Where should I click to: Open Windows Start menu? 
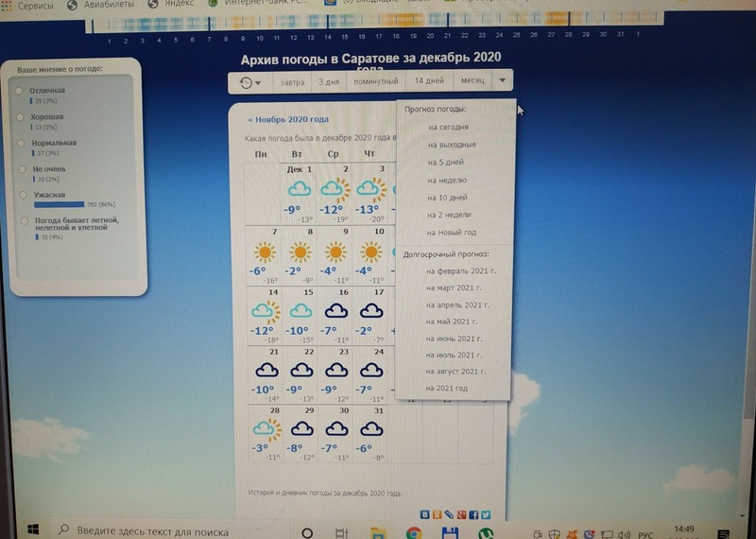click(x=33, y=530)
